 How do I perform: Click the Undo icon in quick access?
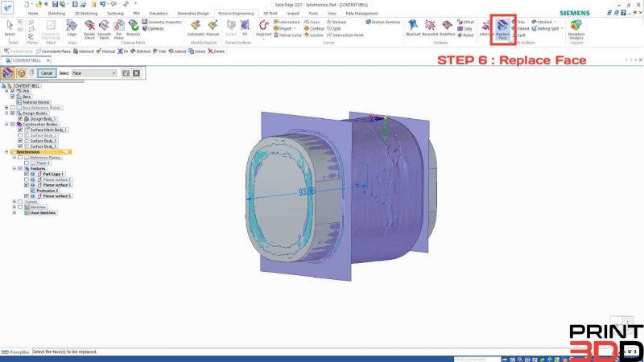[102, 4]
